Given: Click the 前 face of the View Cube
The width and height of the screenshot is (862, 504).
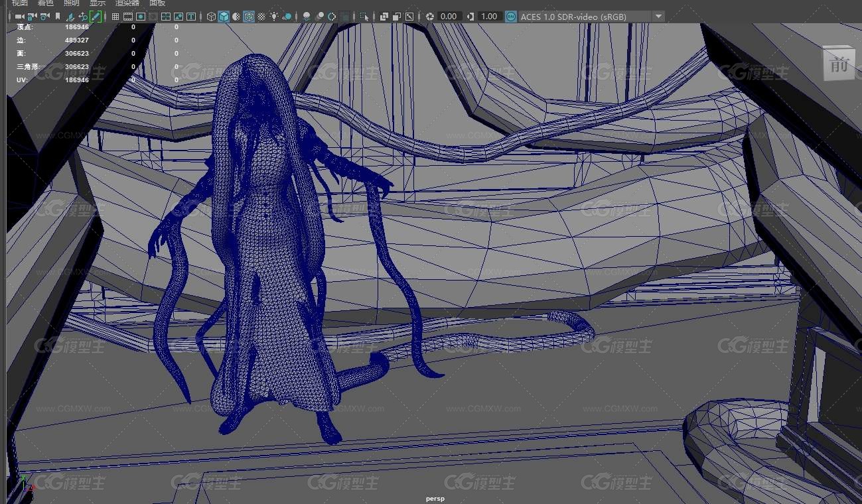Looking at the screenshot, I should (x=838, y=64).
